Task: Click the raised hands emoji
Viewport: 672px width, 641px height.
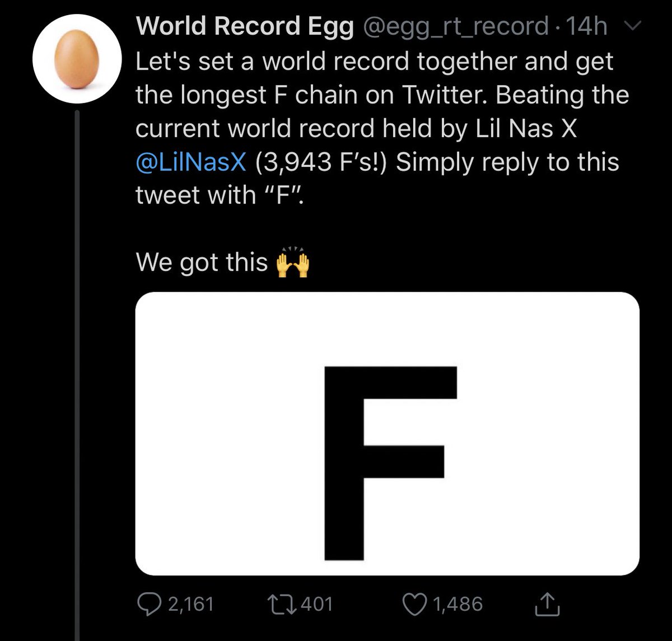Action: coord(293,263)
